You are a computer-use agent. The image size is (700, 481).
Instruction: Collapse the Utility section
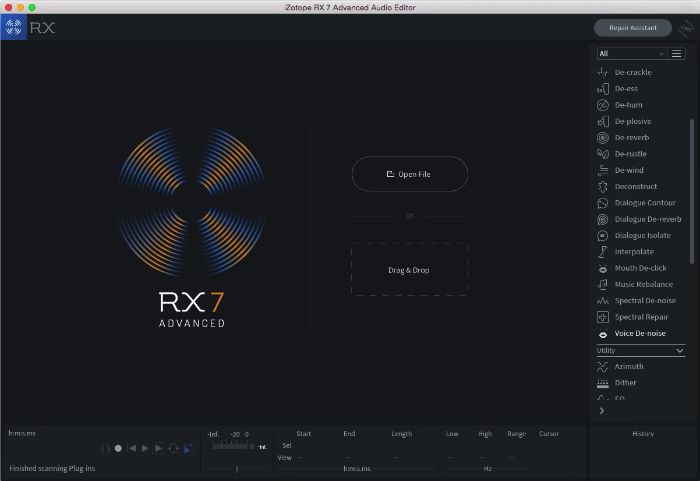(x=641, y=351)
